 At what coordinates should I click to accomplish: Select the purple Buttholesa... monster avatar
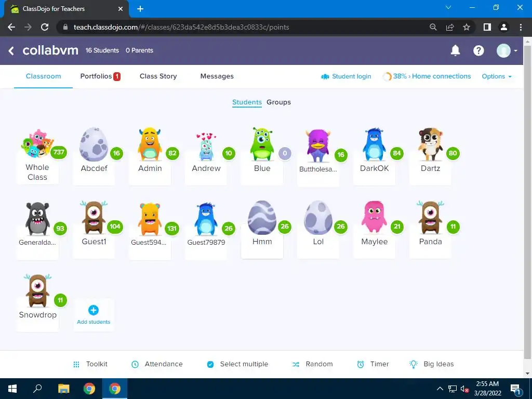click(318, 145)
